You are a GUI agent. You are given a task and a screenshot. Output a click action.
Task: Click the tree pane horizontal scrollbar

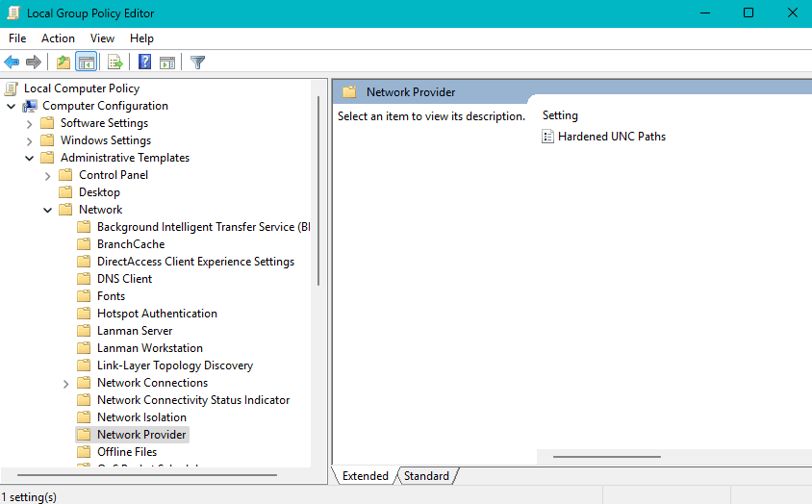(146, 475)
